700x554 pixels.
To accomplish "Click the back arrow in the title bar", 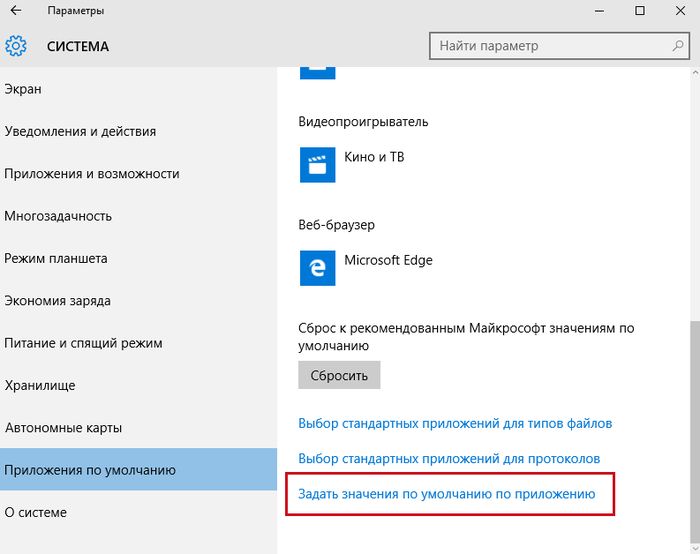I will click(16, 11).
